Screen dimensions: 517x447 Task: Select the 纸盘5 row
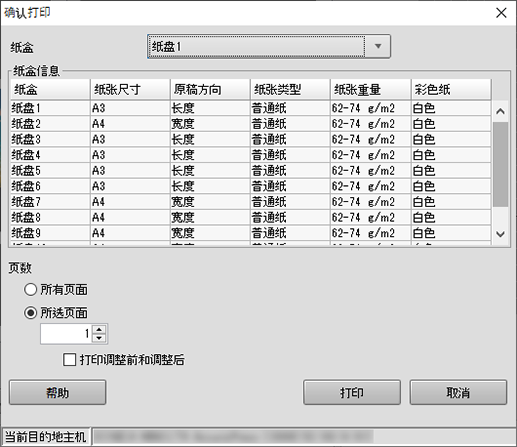251,171
